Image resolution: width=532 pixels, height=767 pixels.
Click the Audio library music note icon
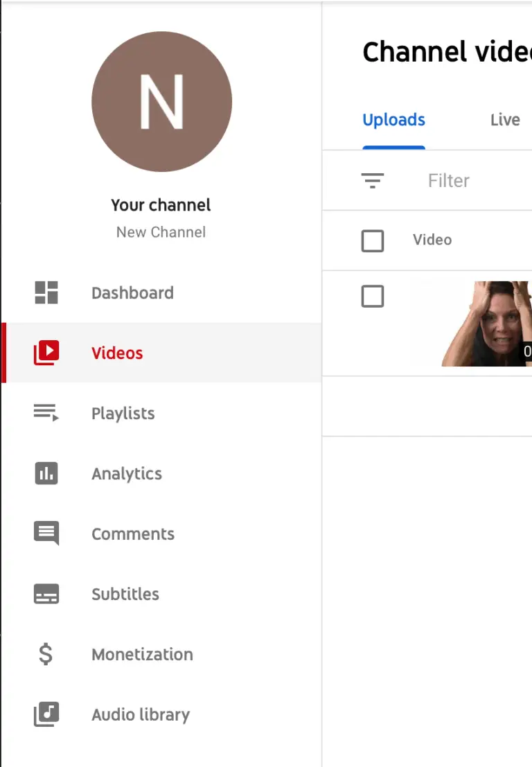pos(46,714)
